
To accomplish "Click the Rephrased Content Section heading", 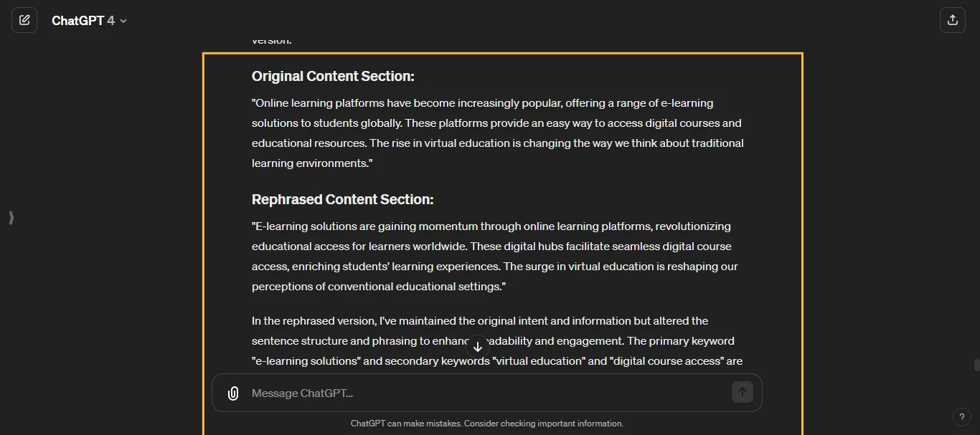I will coord(342,199).
